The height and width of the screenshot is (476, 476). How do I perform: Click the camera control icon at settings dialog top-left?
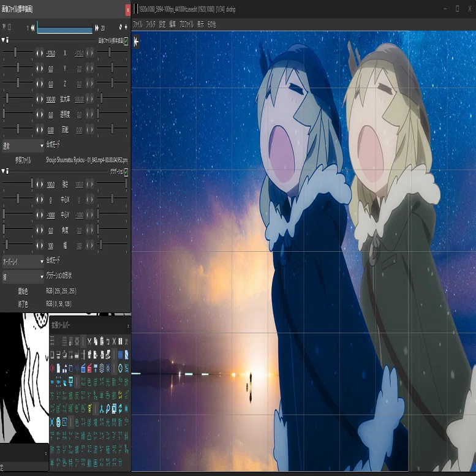[x=4, y=28]
